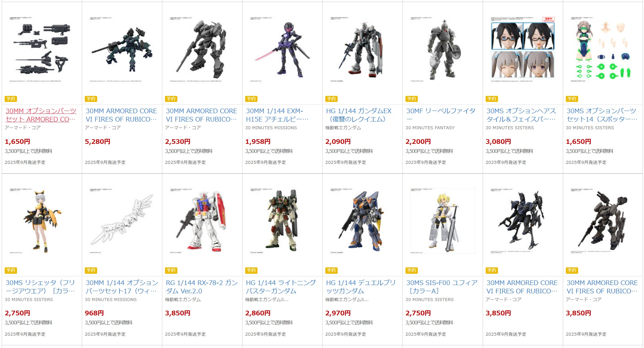Click the HG 1/144 ガンダムEX product title
644x348 pixels.
359,115
